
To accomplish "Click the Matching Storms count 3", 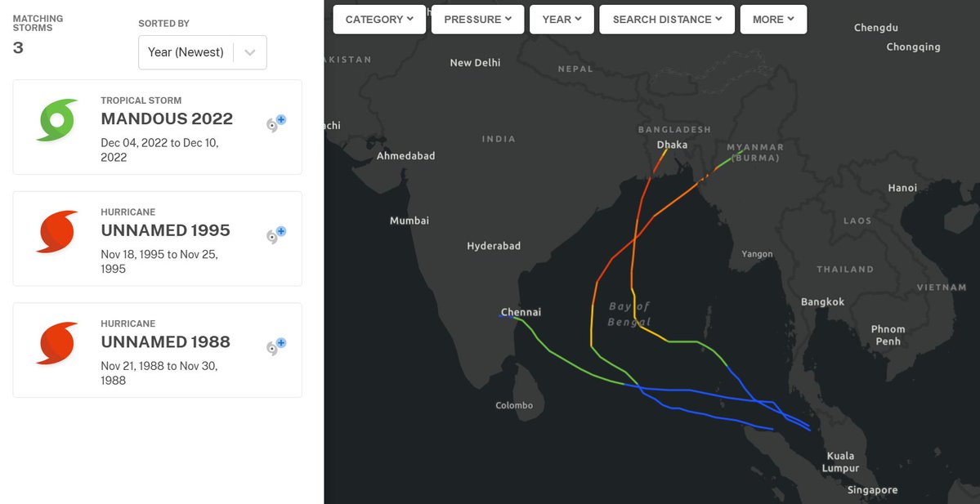I will [x=18, y=47].
